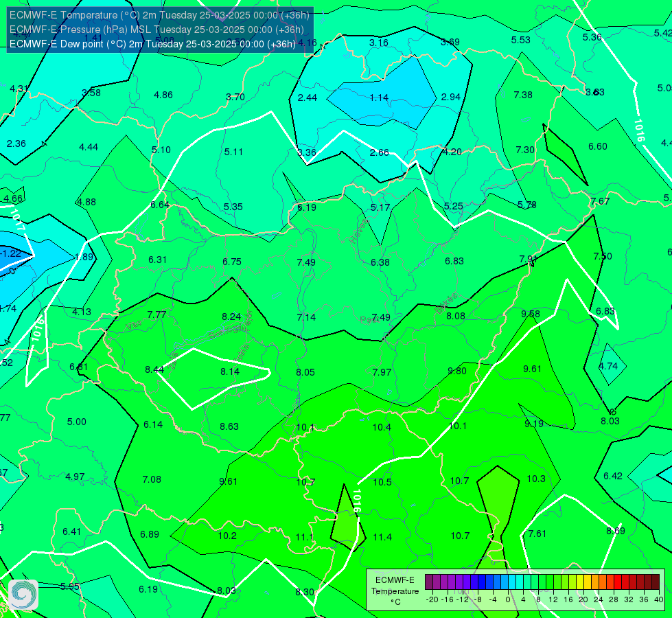Click the temperature value 6.60
This screenshot has width=672, height=618.
coord(597,147)
